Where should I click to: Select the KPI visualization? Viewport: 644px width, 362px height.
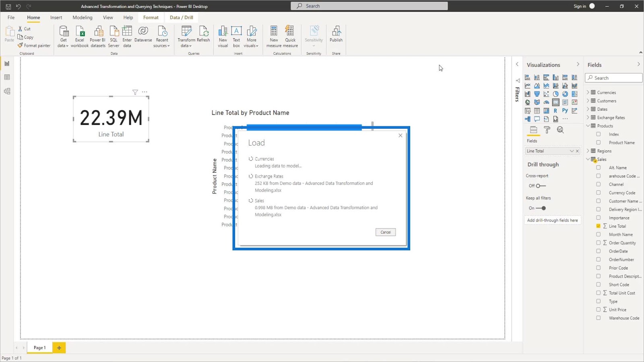point(574,102)
